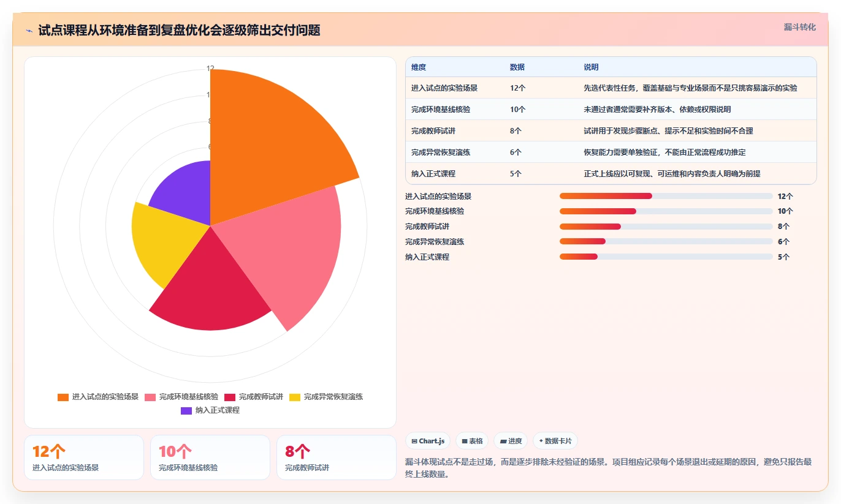Click the 漏斗转化 tag in the header
Image resolution: width=841 pixels, height=504 pixels.
point(800,28)
